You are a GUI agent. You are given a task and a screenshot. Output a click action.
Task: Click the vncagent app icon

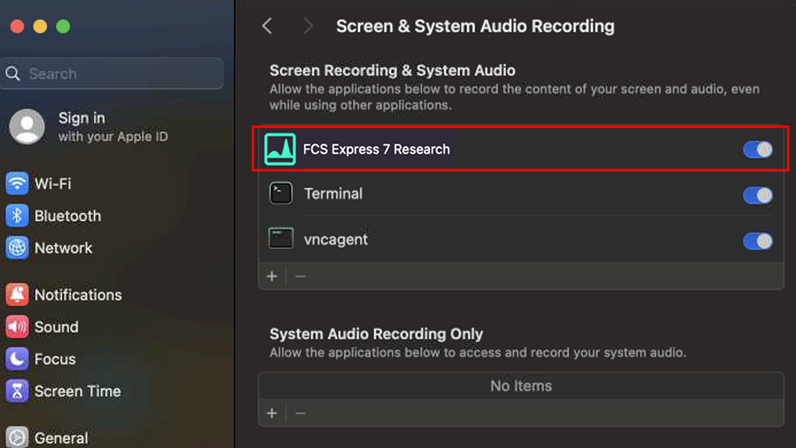[x=281, y=240]
